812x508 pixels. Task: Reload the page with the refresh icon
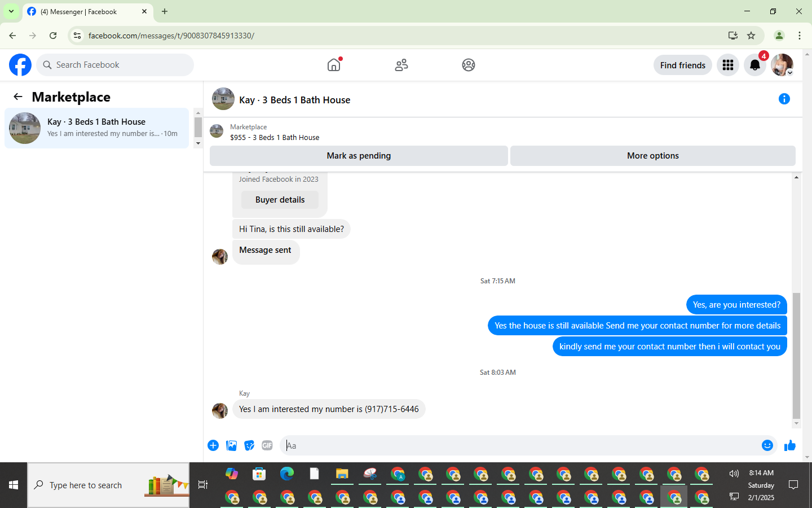[x=53, y=36]
